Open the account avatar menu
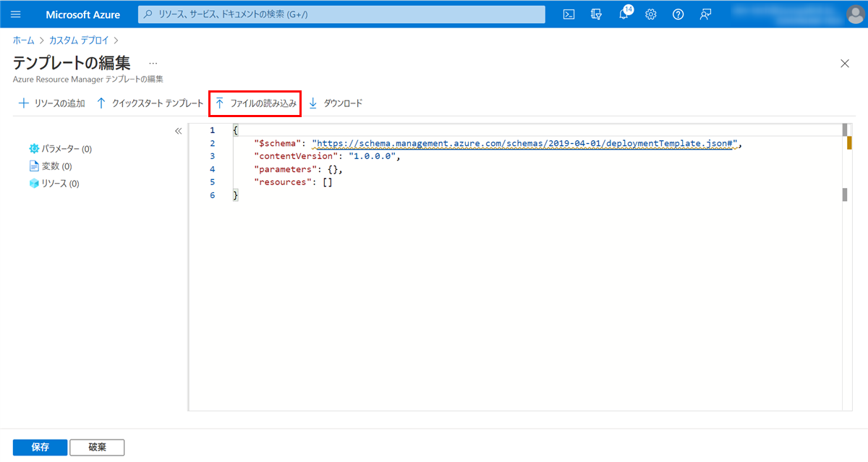 click(x=855, y=14)
